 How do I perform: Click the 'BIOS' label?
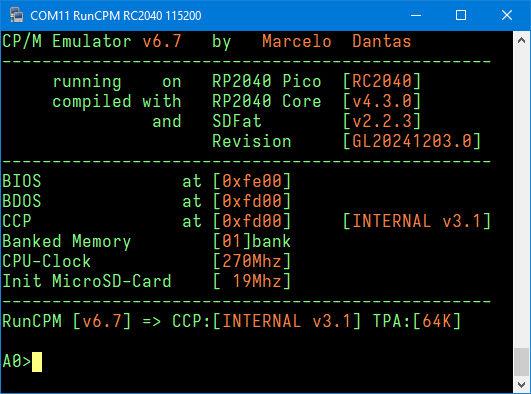(x=22, y=181)
